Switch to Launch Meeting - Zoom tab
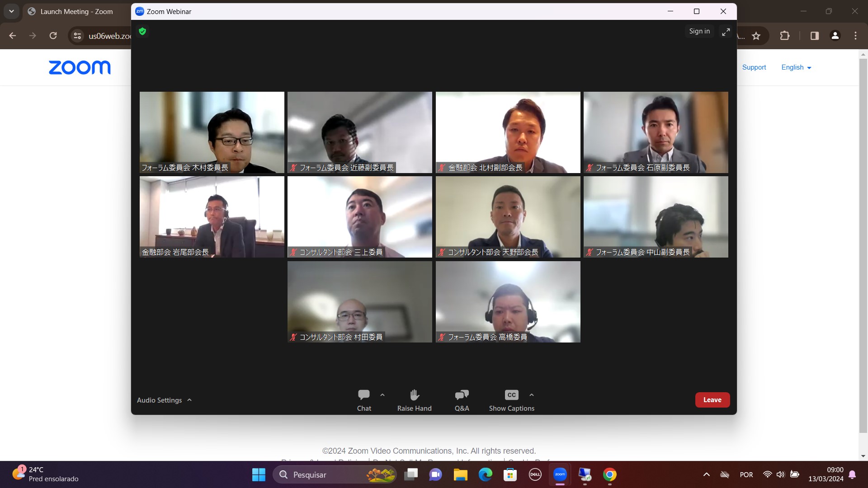 (76, 12)
